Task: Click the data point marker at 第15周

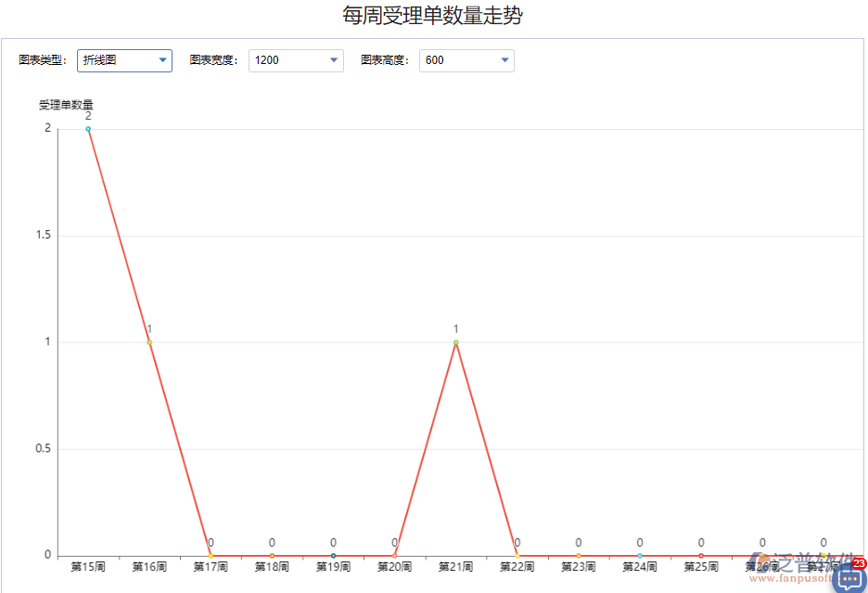Action: pos(88,129)
